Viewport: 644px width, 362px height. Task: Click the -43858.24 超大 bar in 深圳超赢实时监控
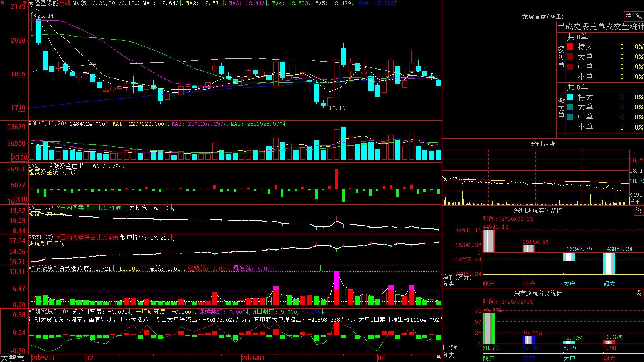[609, 263]
